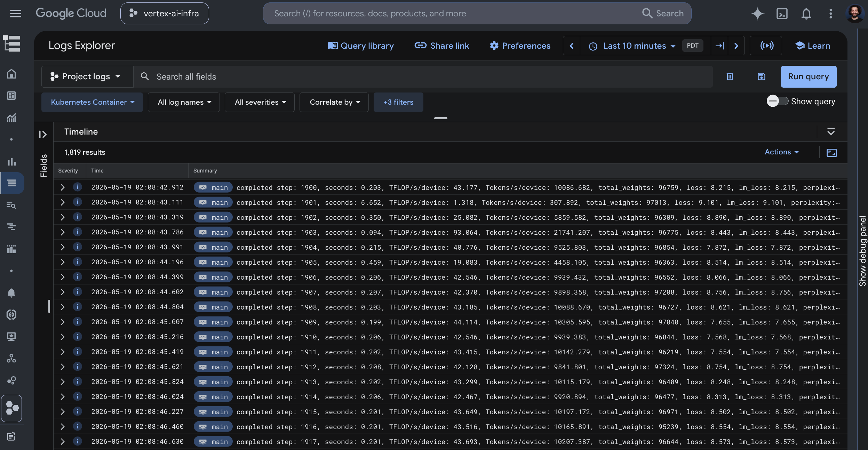Jump to now with the arrow-bar icon
The width and height of the screenshot is (868, 450).
point(719,46)
